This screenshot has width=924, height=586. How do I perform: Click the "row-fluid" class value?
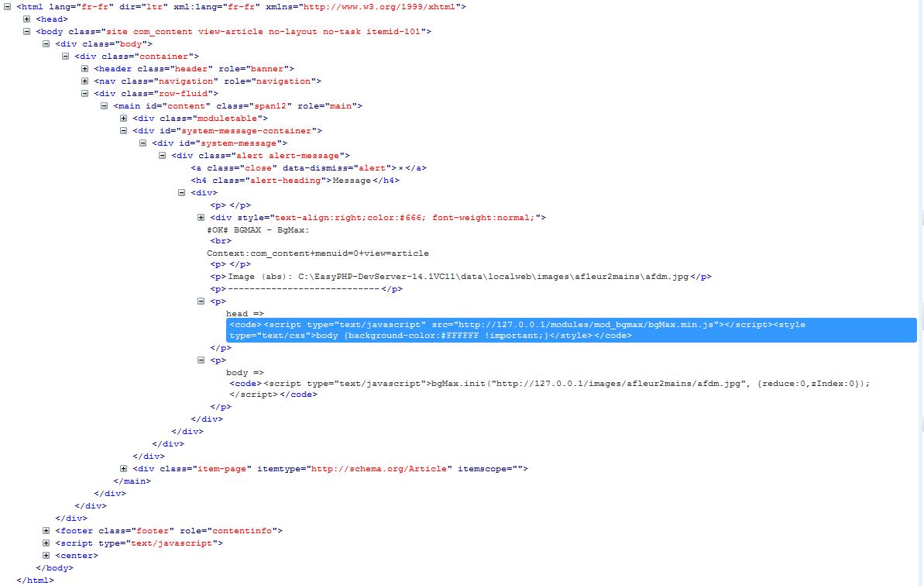183,94
